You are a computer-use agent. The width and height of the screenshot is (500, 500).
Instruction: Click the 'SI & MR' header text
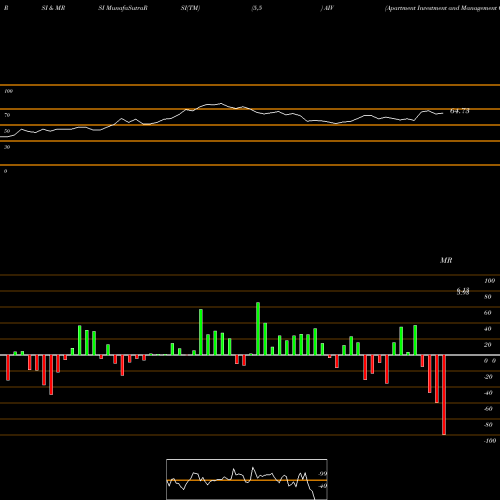click(x=53, y=8)
